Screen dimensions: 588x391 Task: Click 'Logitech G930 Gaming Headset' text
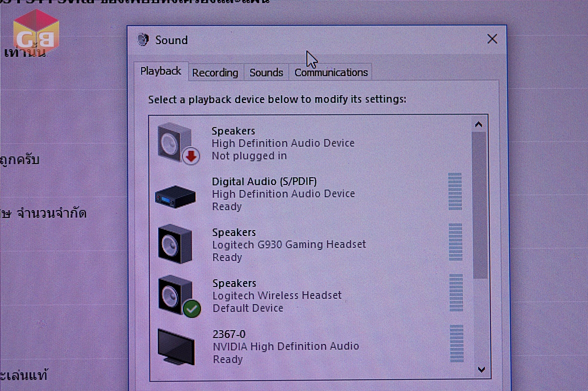coord(289,244)
